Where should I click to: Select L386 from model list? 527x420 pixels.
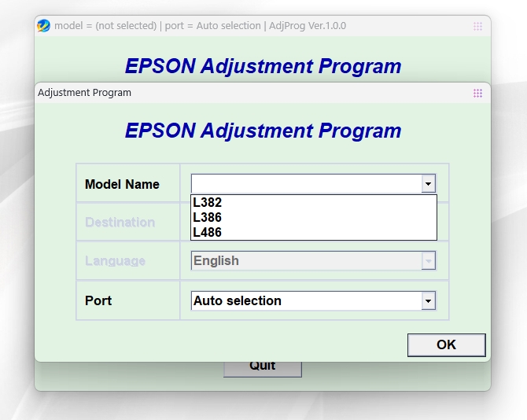(x=314, y=217)
